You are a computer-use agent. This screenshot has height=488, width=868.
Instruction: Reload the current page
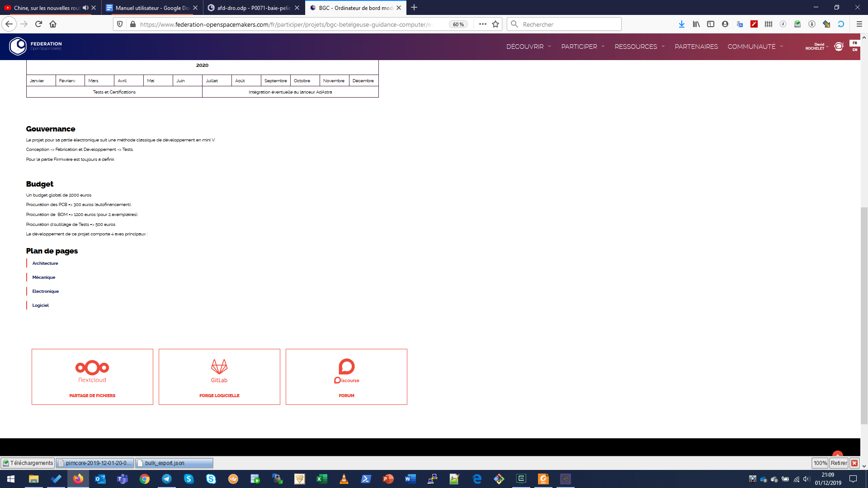(x=38, y=24)
